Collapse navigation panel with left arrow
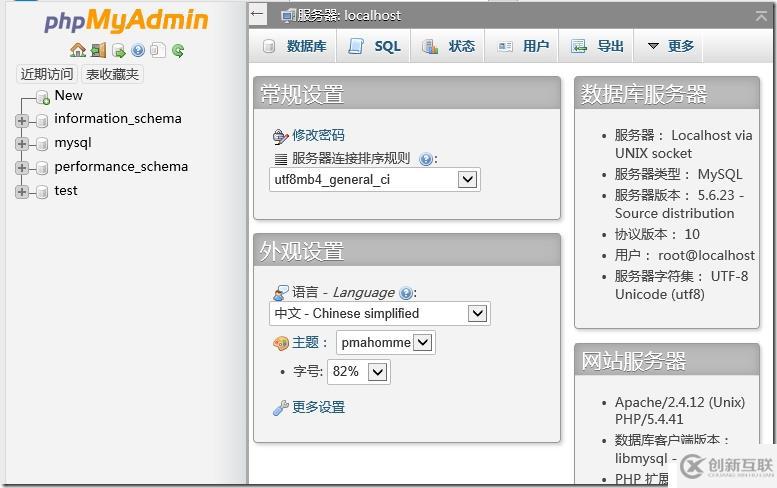 click(257, 13)
